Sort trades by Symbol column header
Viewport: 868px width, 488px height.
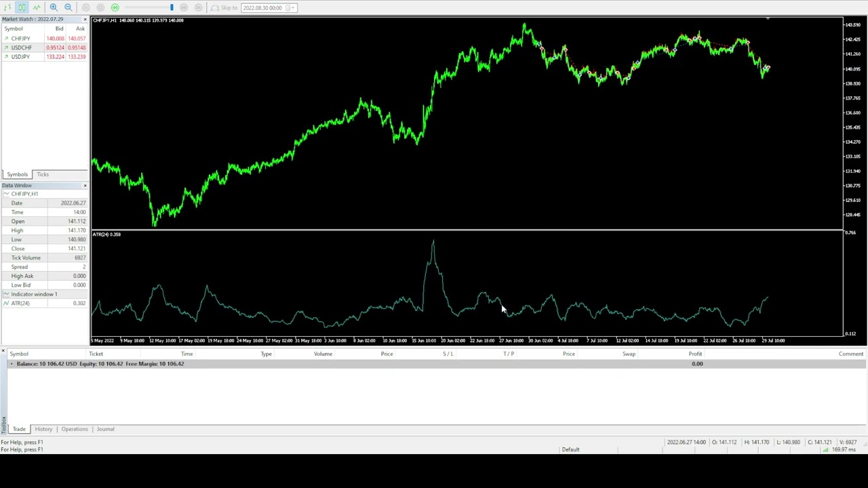click(x=19, y=354)
